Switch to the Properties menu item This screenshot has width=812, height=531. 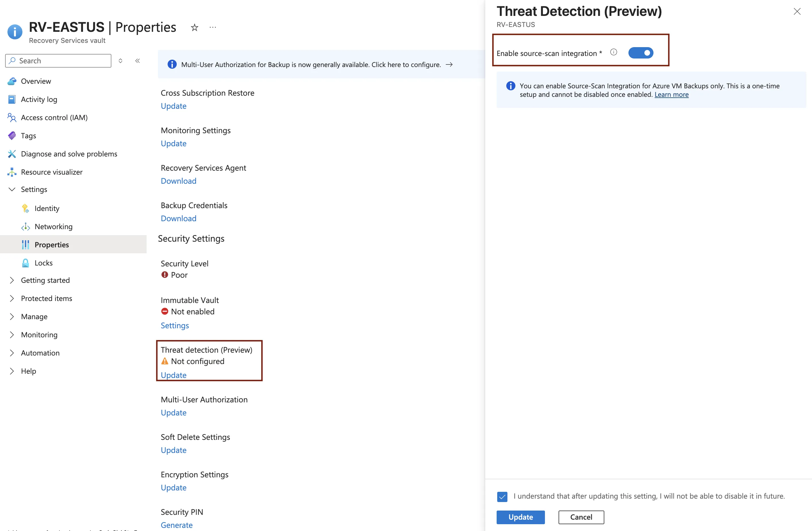tap(51, 244)
